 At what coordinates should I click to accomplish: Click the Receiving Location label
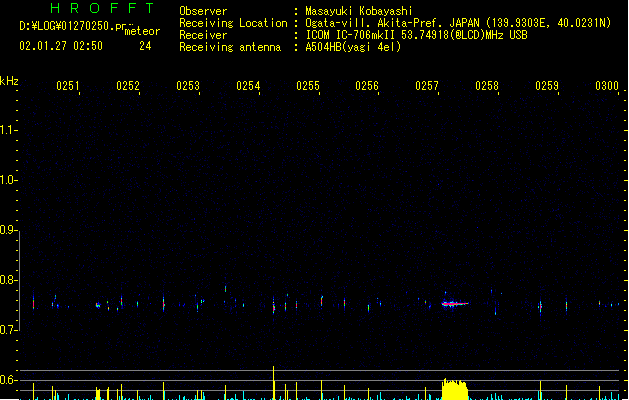(233, 23)
